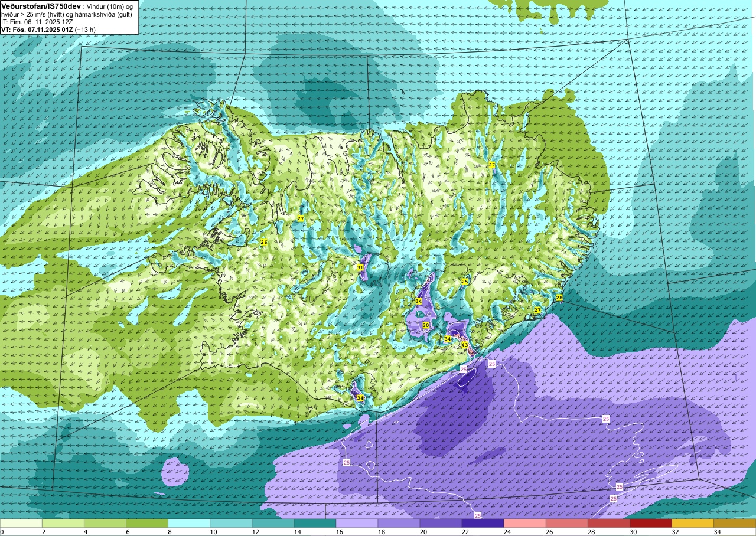Click the legend scale number '0'
The image size is (756, 536).
coord(2,532)
